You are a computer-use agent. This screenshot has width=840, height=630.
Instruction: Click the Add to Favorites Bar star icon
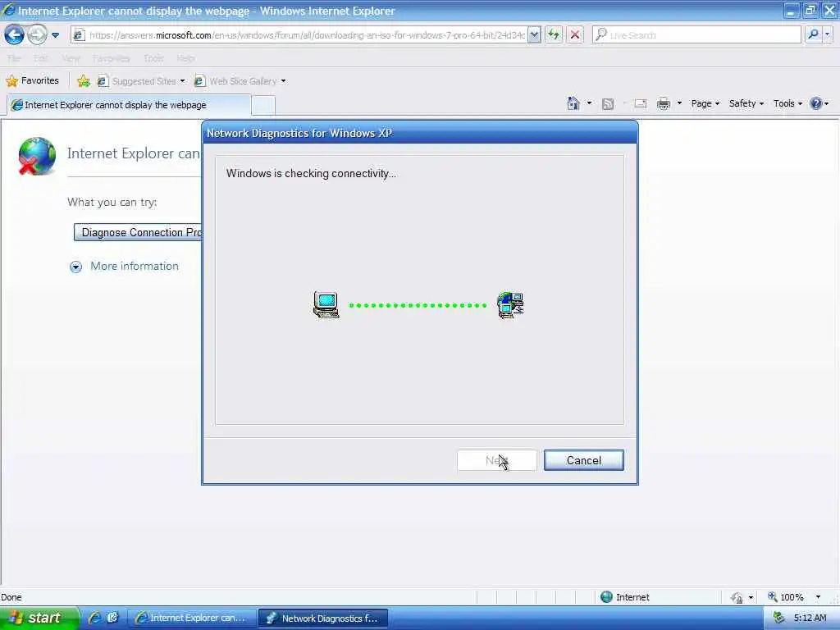tap(84, 81)
